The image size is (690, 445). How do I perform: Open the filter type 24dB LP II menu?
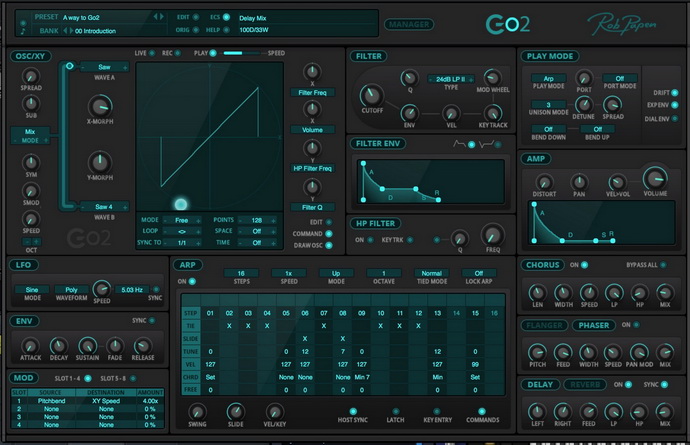pyautogui.click(x=451, y=79)
